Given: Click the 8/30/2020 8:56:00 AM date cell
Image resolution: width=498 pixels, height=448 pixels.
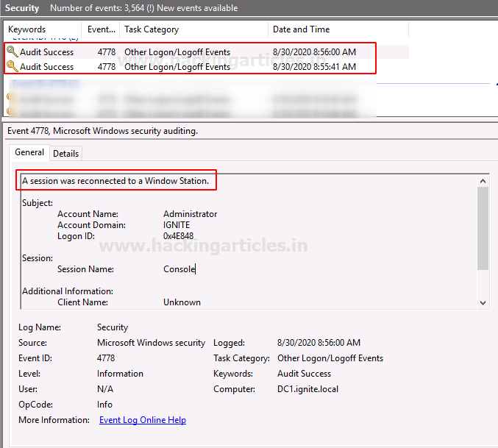Looking at the screenshot, I should coord(314,51).
